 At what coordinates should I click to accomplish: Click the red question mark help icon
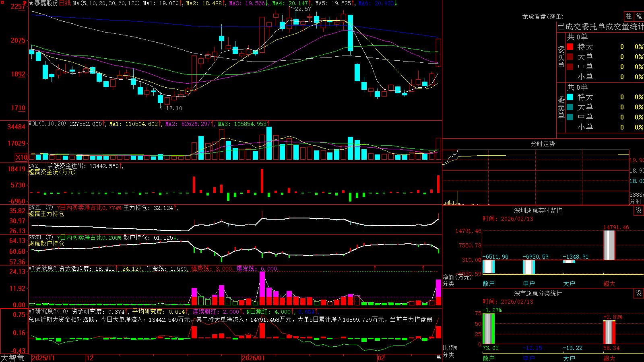(25, 3)
